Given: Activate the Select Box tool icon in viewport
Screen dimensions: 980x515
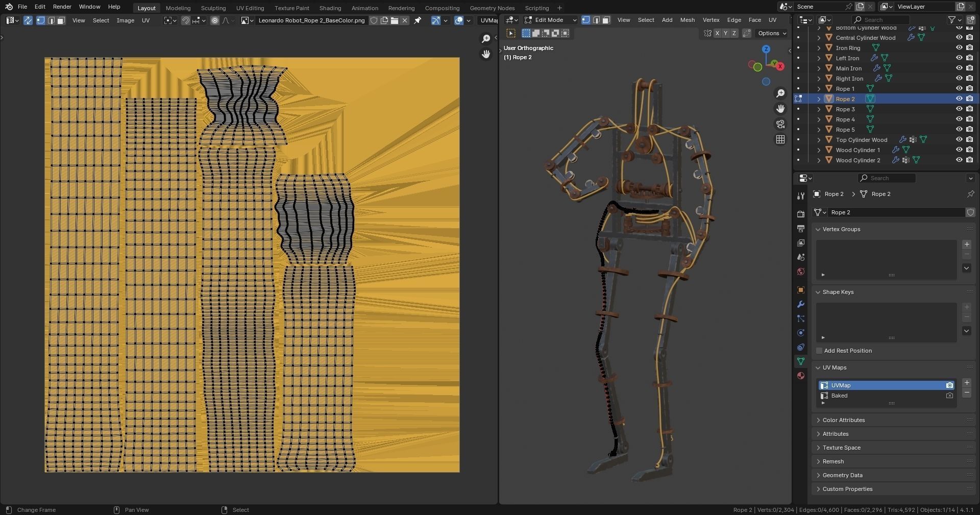Looking at the screenshot, I should click(511, 33).
